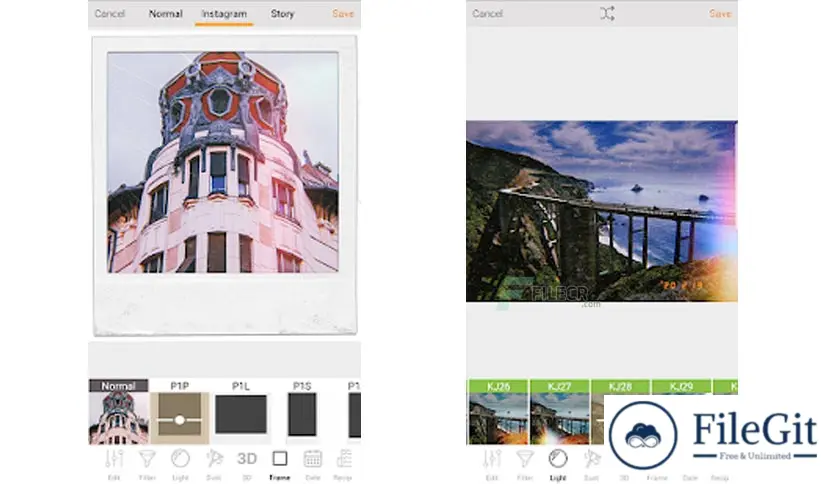Select the Normal frame thumbnail
Screen dimensions: 836x484
point(118,412)
